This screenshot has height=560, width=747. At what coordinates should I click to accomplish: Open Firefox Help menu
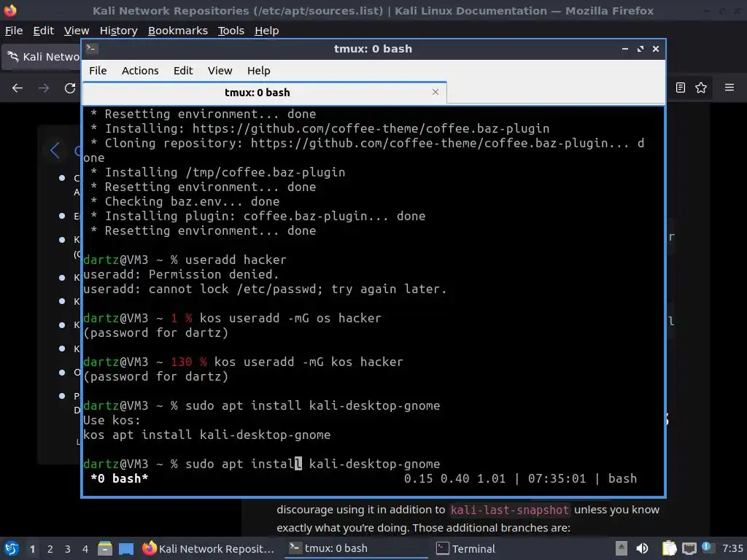click(267, 31)
